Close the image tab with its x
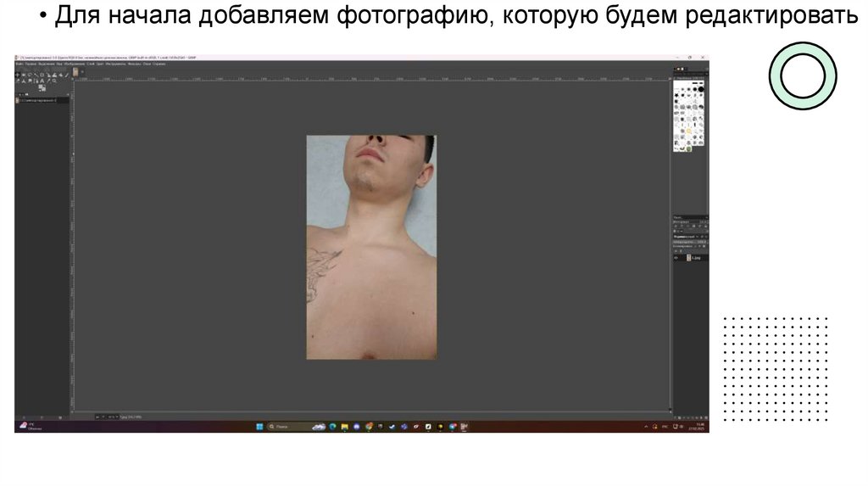 82,72
